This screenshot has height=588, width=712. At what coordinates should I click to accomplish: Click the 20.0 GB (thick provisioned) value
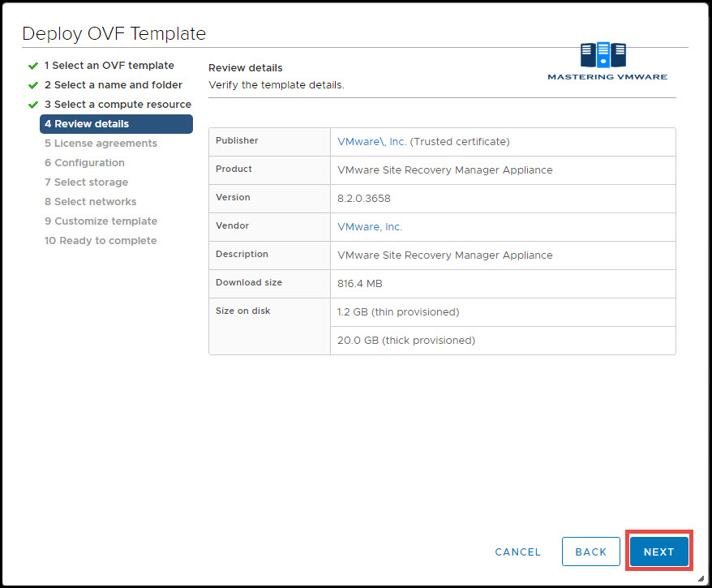(x=406, y=341)
